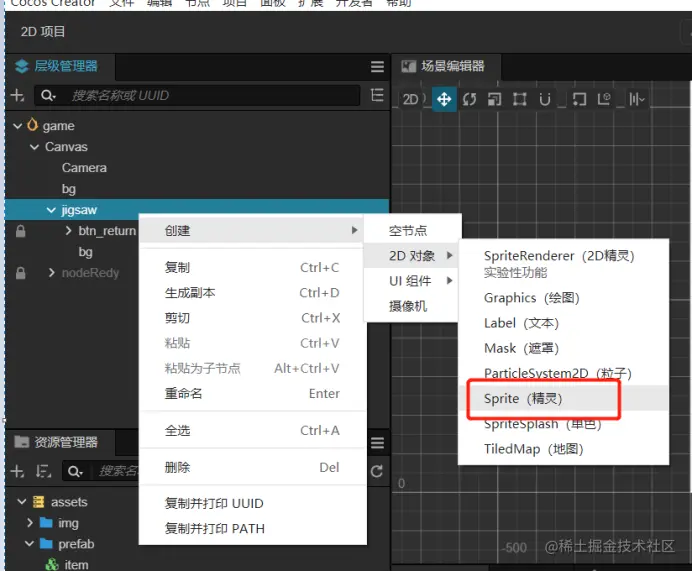Toggle the 2D view mode button

411,99
